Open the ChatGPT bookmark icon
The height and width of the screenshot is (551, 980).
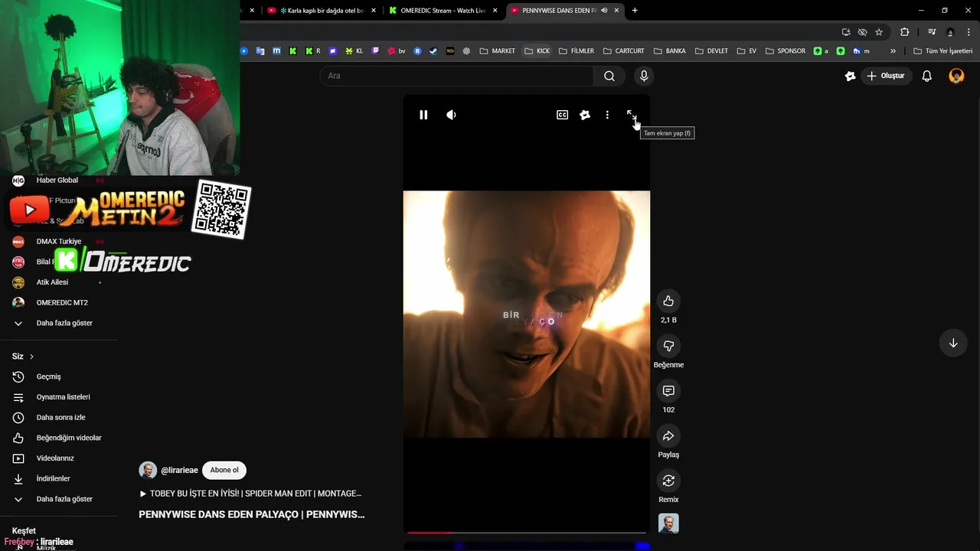click(x=466, y=51)
